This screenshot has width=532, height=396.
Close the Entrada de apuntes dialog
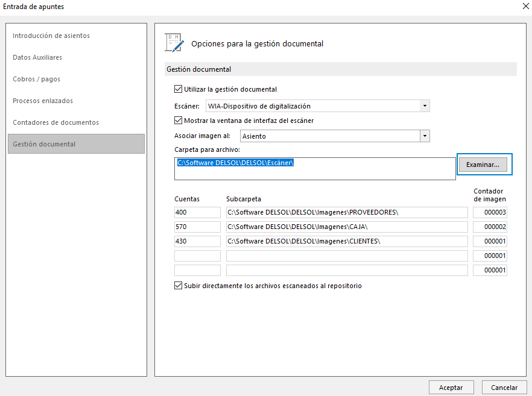(525, 6)
